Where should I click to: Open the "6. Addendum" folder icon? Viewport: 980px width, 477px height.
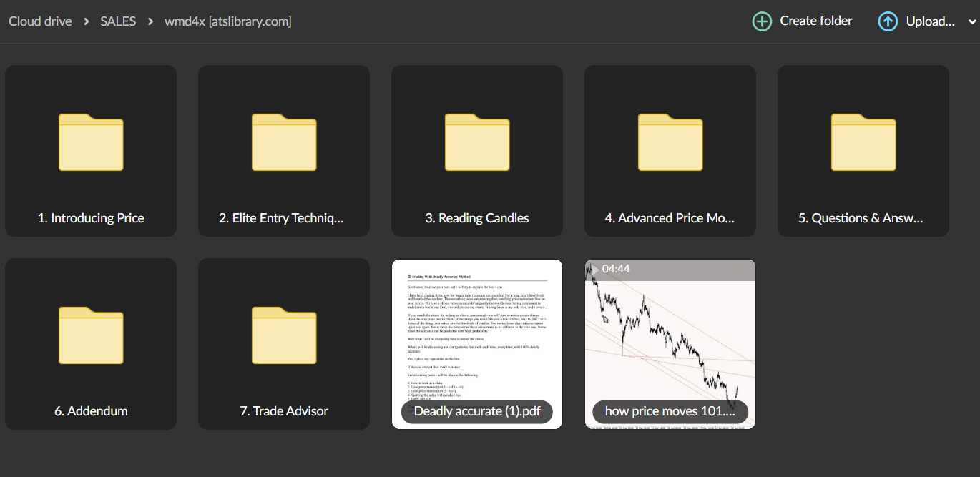point(90,336)
